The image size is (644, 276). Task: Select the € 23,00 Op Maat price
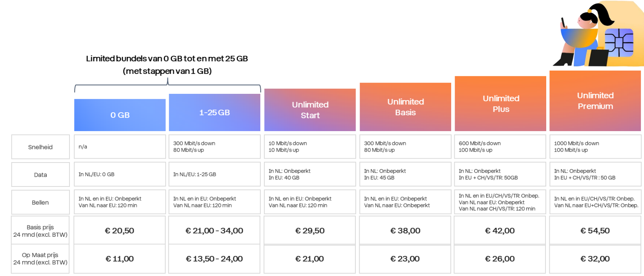tap(405, 259)
